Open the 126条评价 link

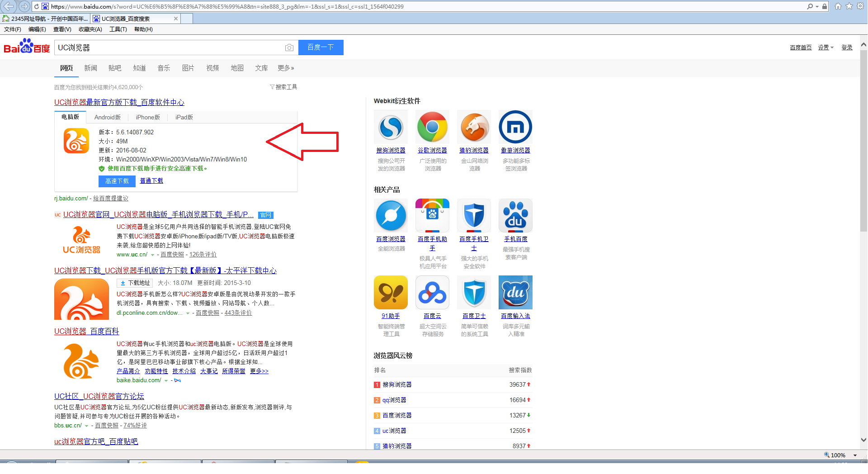pyautogui.click(x=203, y=255)
